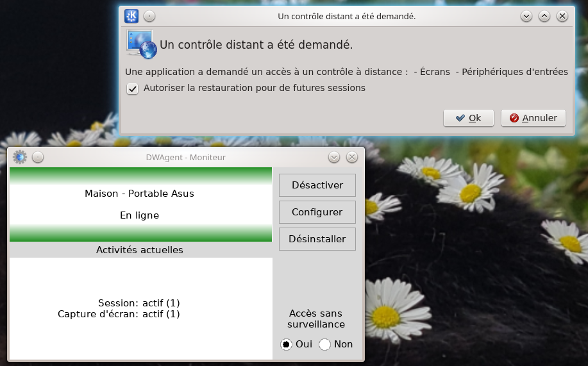Image resolution: width=588 pixels, height=366 pixels.
Task: Minimize the DWAgent Moniteur window
Action: coord(333,157)
